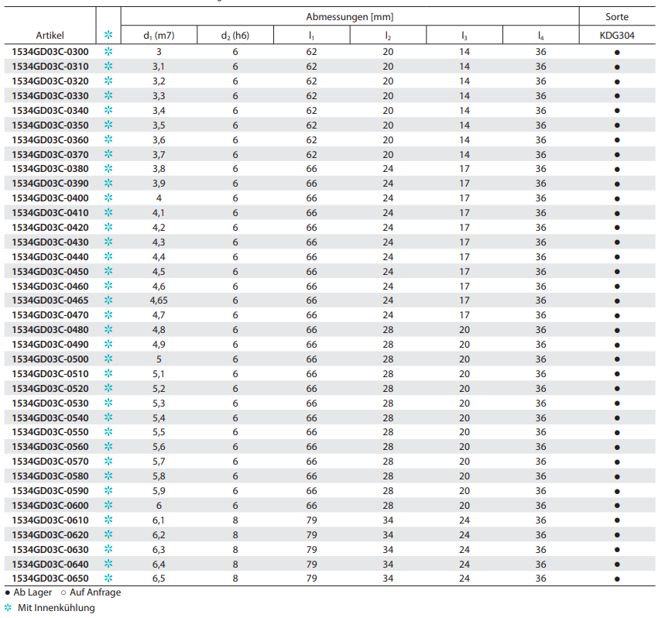Image resolution: width=672 pixels, height=618 pixels.
Task: Click article 1534GD03C-0480 in the list
Action: coord(50,330)
